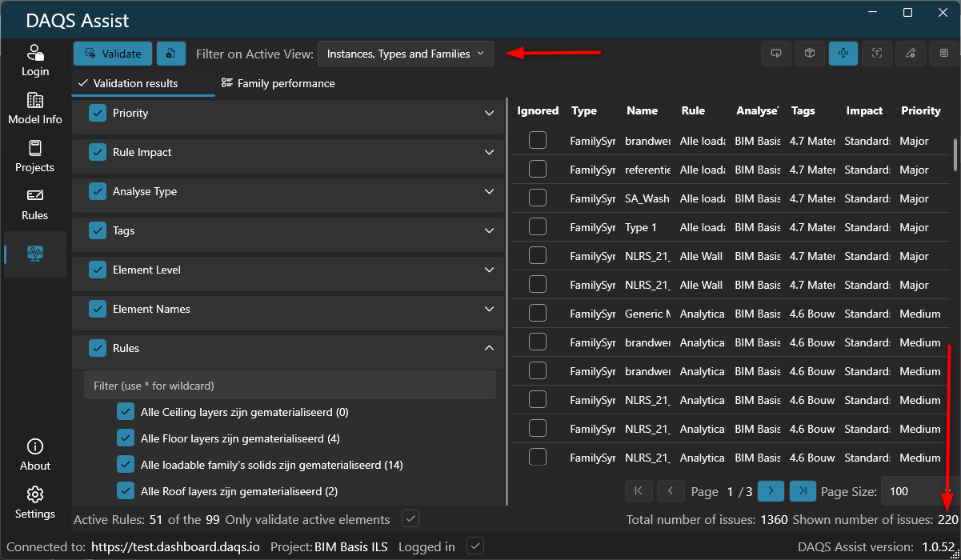This screenshot has width=961, height=560.
Task: Collapse the Rules filter section
Action: [489, 349]
